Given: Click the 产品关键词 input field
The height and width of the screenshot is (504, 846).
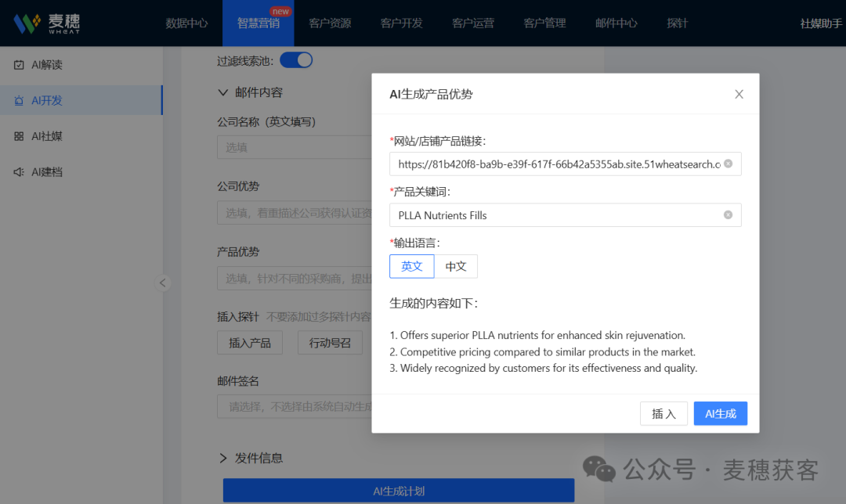Looking at the screenshot, I should [548, 214].
